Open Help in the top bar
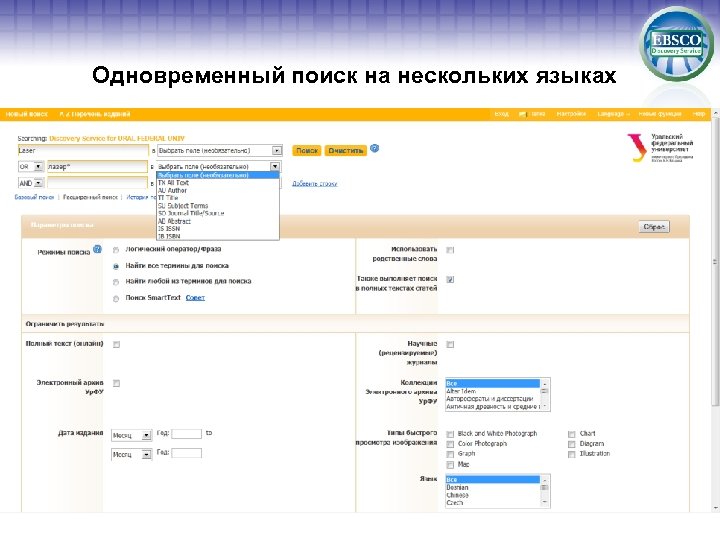The height and width of the screenshot is (540, 720). 699,114
